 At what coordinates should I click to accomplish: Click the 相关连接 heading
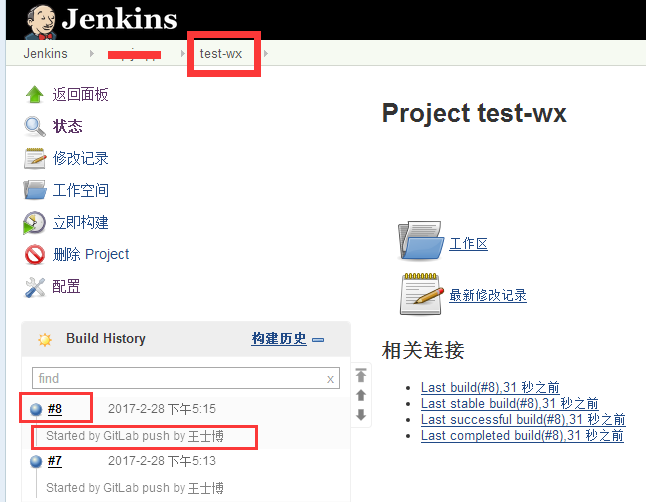tap(423, 350)
